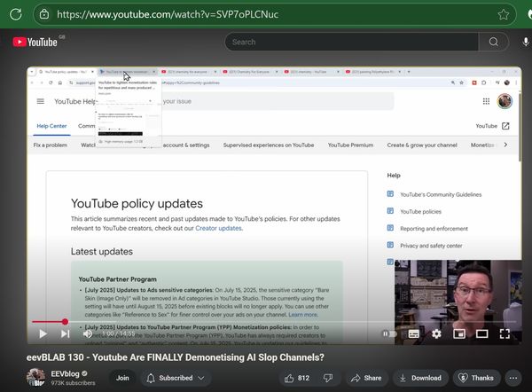Open the Subscribed notification dropdown
Viewport: 532px width, 392px height.
[x=176, y=378]
